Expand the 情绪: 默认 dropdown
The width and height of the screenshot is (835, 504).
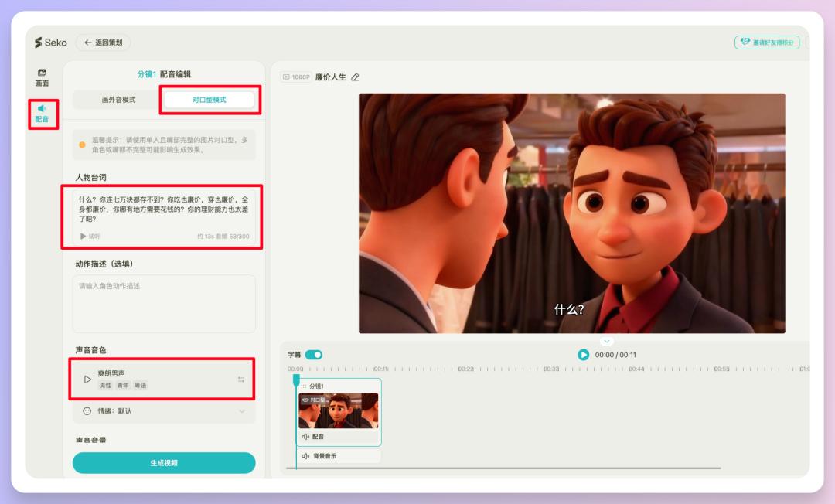click(x=164, y=411)
